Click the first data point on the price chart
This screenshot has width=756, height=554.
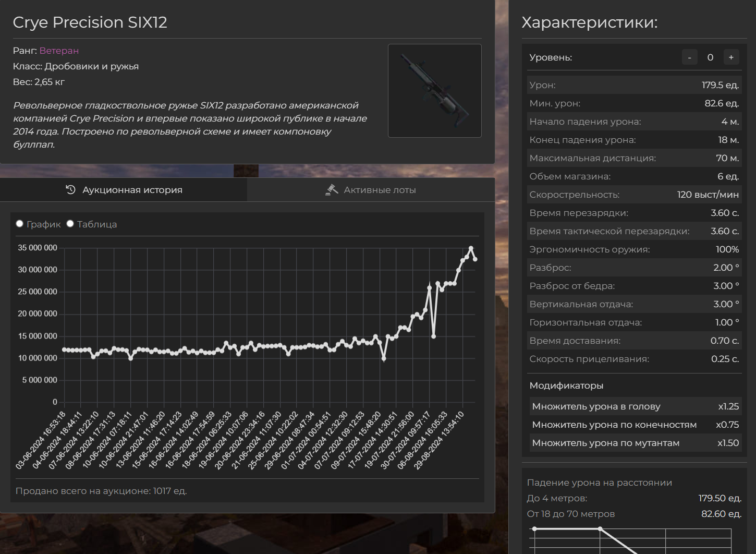point(64,350)
